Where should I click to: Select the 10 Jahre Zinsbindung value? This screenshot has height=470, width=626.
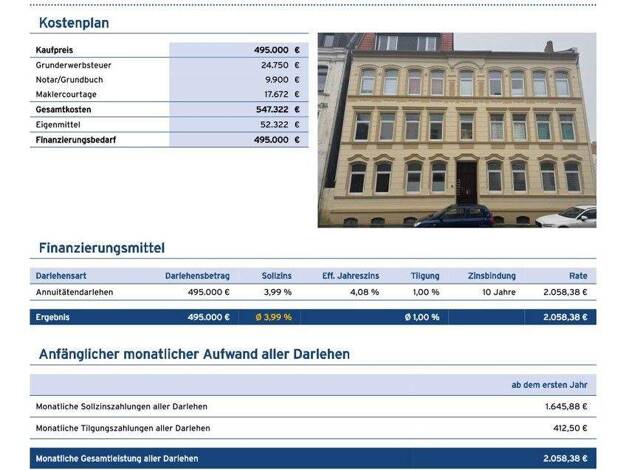(x=499, y=292)
